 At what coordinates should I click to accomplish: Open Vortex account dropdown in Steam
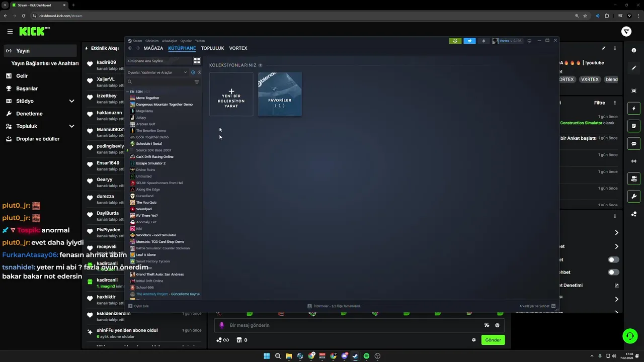click(x=507, y=41)
